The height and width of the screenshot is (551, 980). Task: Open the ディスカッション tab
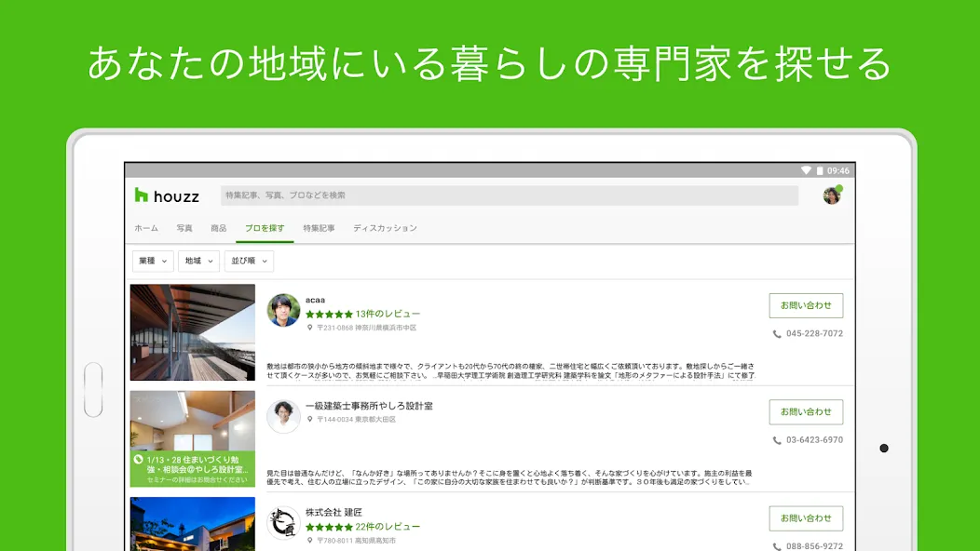(385, 228)
